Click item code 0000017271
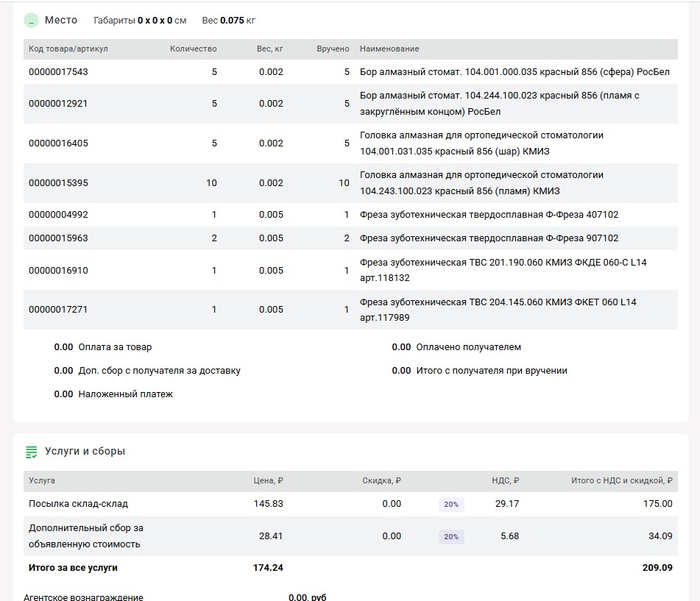700x601 pixels. pos(58,310)
